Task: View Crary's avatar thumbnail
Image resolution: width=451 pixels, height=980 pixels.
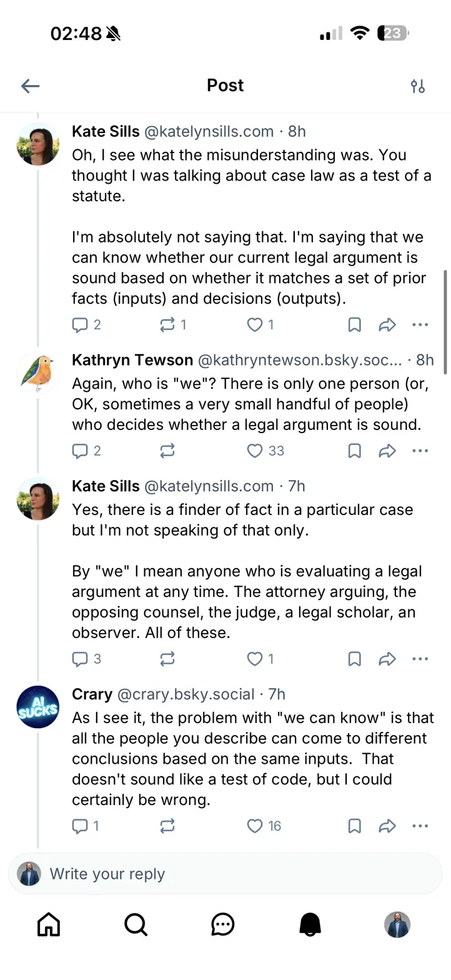Action: pos(37,707)
